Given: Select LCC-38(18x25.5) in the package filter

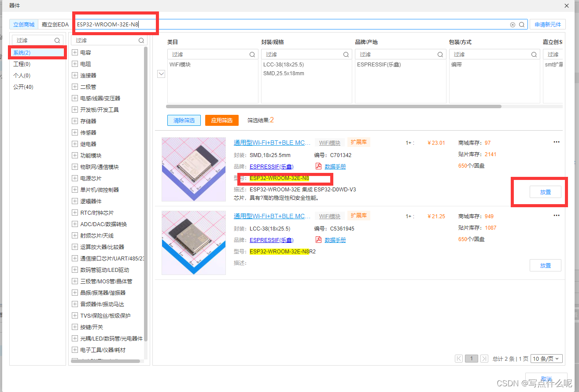Looking at the screenshot, I should (x=284, y=65).
